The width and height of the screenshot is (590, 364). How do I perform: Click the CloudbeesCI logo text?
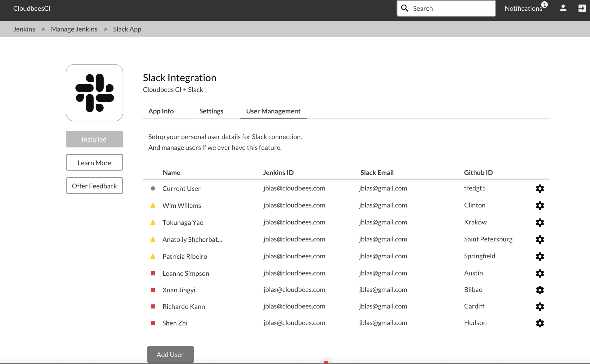32,8
